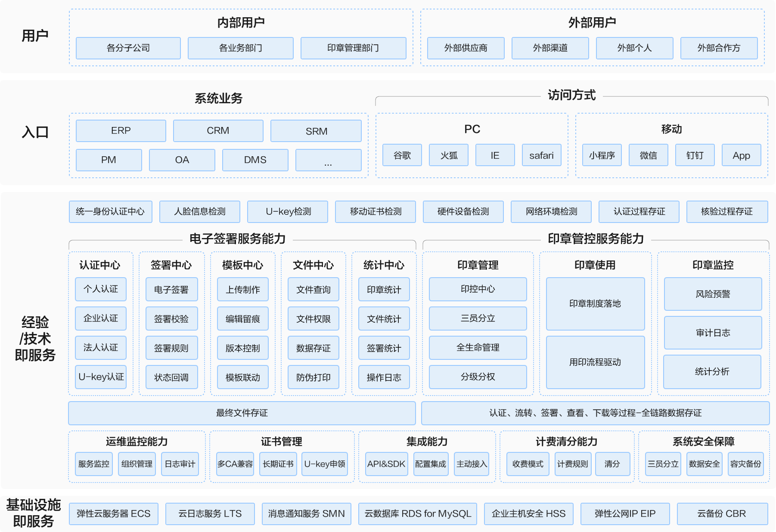Click 分级分权 box
This screenshot has height=532, width=776.
point(478,377)
